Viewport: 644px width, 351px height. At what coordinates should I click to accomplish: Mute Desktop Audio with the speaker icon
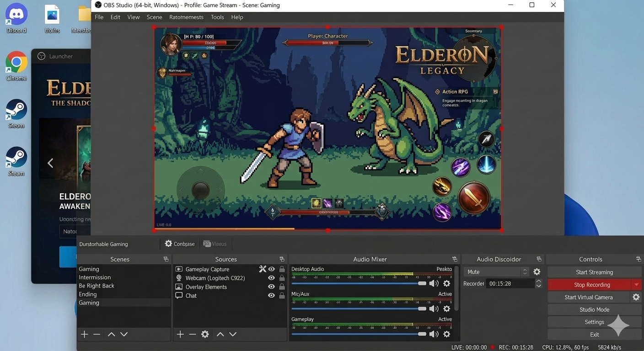[434, 284]
